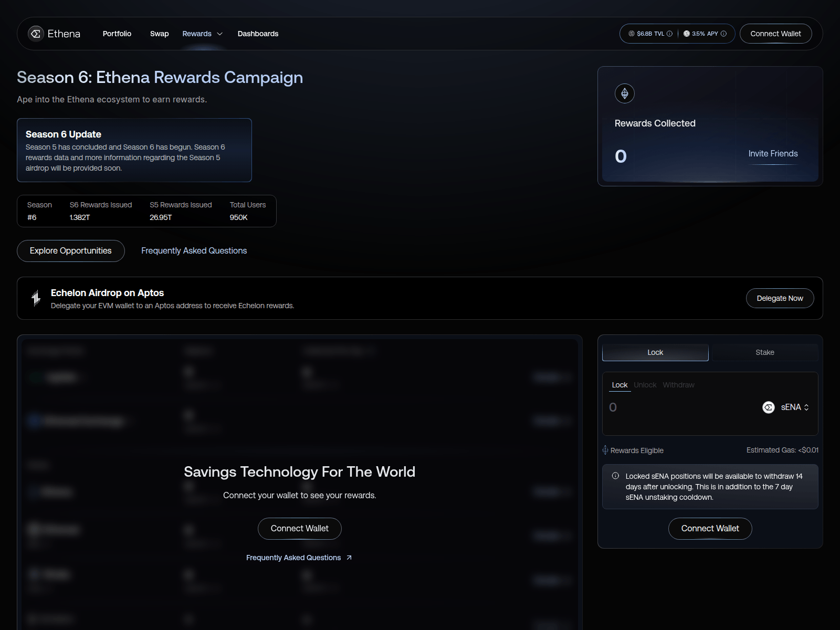
Task: Select the Lock sub-tab
Action: coord(619,385)
